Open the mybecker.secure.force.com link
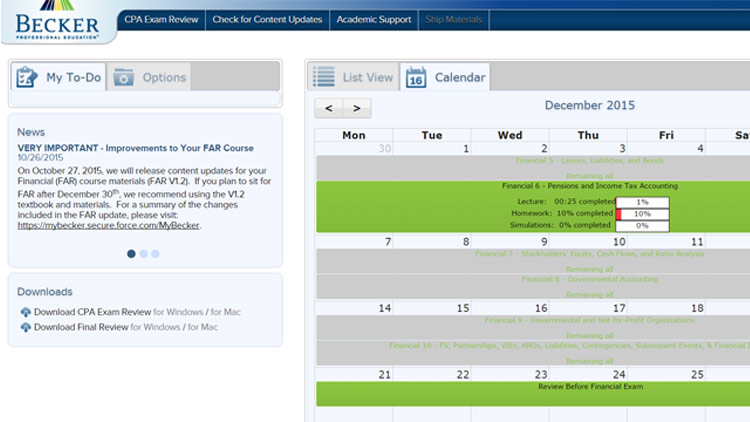Image resolution: width=750 pixels, height=422 pixels. pos(108,225)
